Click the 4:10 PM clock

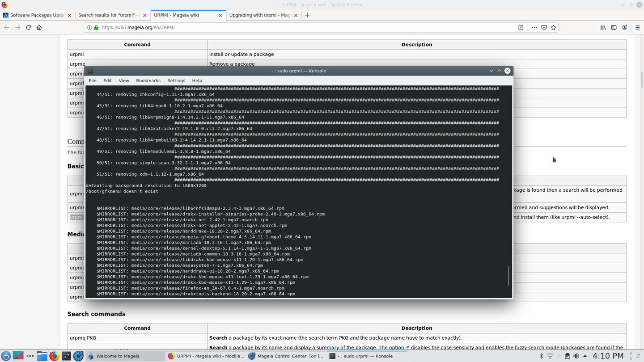pyautogui.click(x=608, y=356)
